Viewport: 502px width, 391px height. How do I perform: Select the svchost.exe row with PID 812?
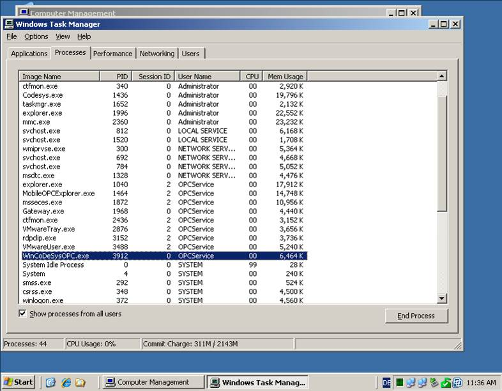[x=163, y=131]
